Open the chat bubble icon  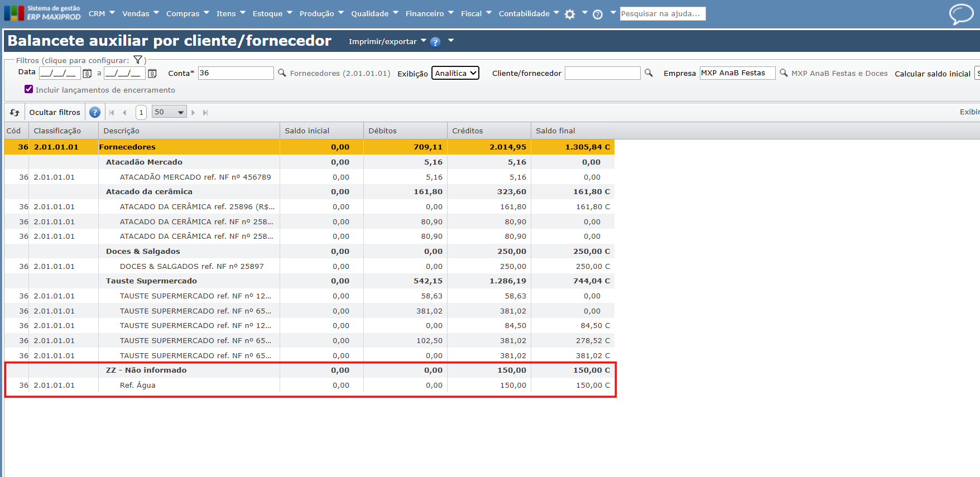pos(961,14)
